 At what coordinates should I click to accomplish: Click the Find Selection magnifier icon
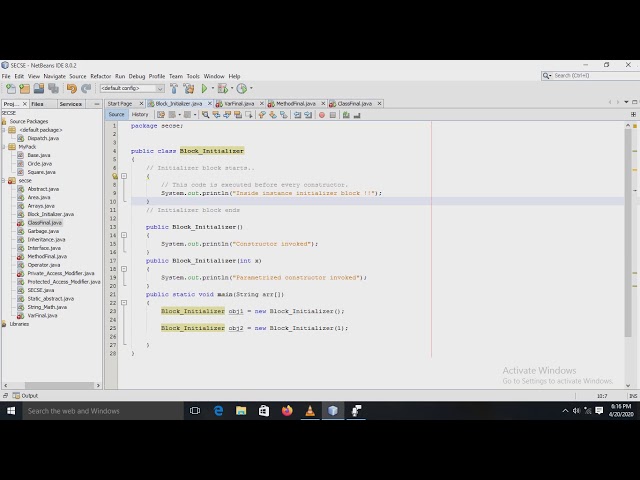click(205, 115)
